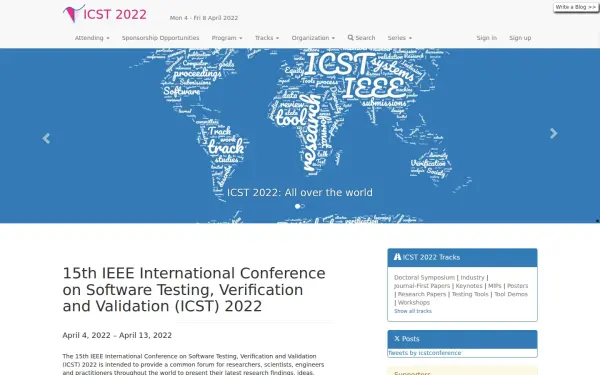The height and width of the screenshot is (375, 600).
Task: Click the April 4, 2022 – April 13, 2022 text
Action: pos(117,335)
